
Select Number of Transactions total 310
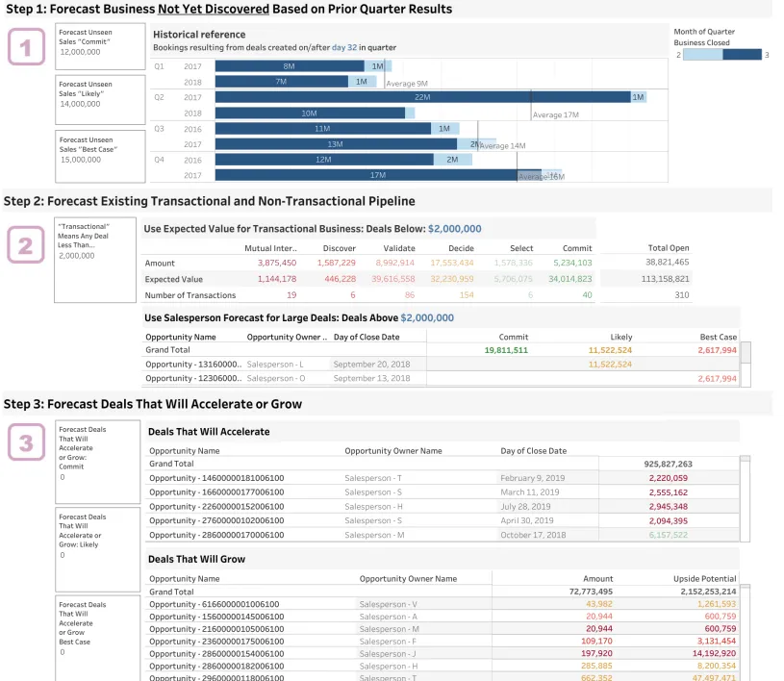point(682,295)
